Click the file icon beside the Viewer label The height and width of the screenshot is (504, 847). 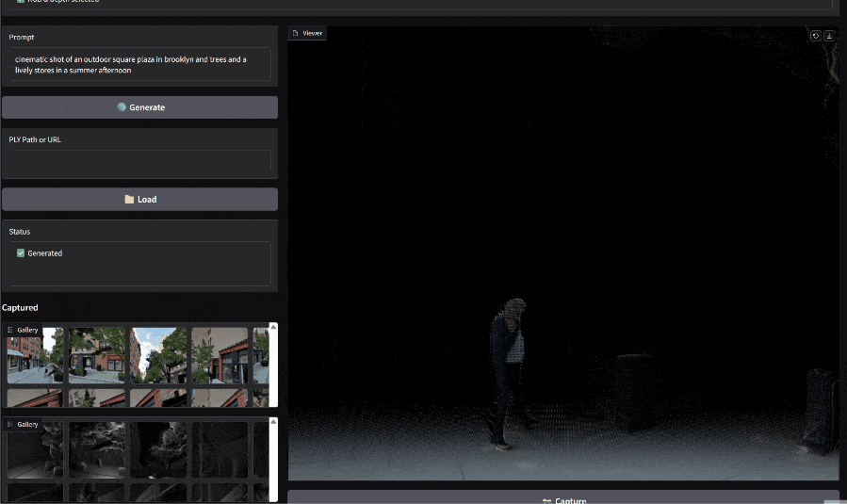point(296,33)
